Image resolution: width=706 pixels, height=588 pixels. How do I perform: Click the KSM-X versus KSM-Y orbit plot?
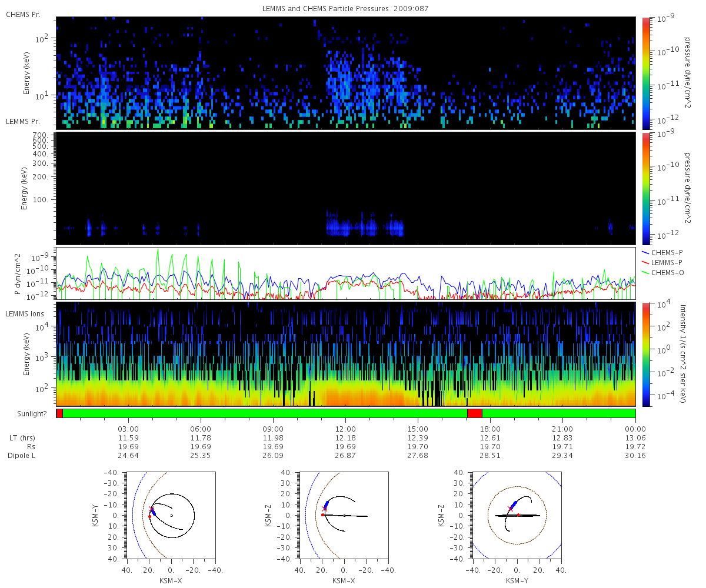coord(171,516)
